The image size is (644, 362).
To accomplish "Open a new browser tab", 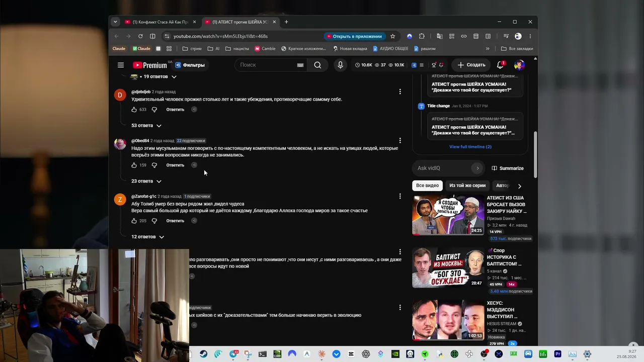I will 286,22.
